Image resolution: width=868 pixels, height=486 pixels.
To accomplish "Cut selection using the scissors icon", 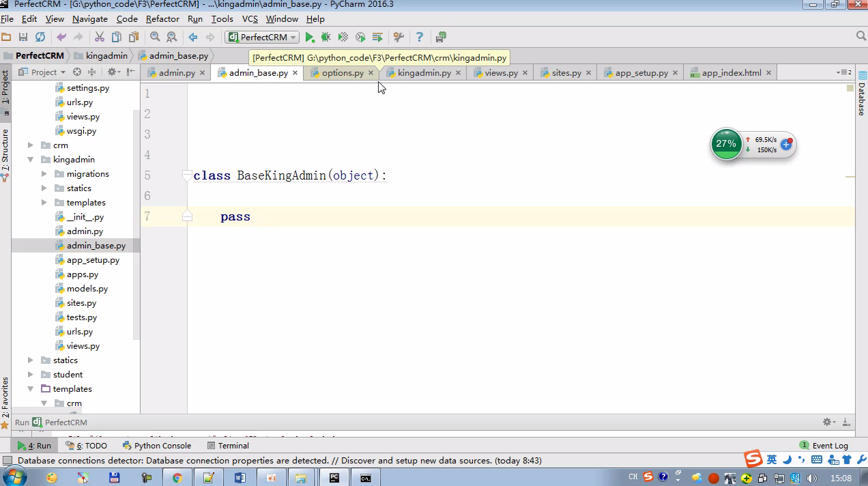I will (x=100, y=38).
